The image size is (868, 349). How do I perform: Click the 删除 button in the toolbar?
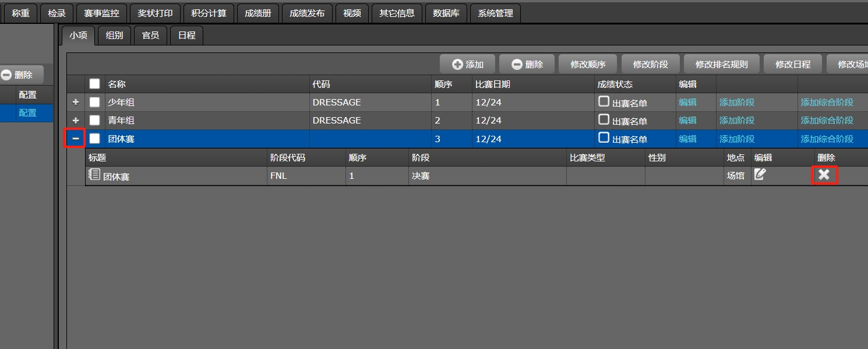tap(527, 65)
